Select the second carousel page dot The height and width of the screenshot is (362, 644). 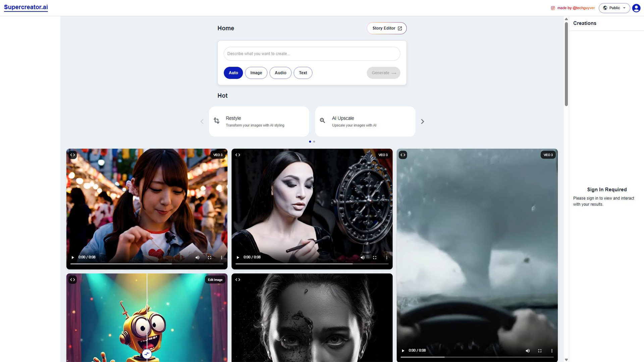tap(314, 142)
